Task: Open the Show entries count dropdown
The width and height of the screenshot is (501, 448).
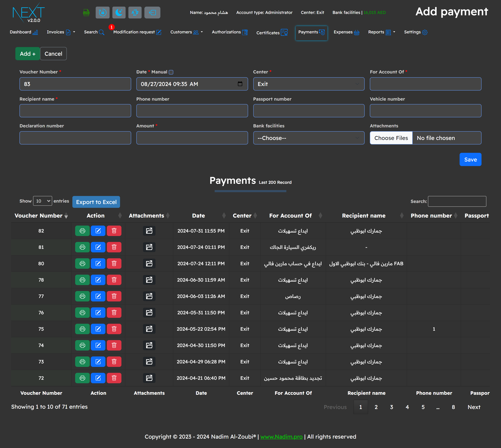Action: click(43, 201)
